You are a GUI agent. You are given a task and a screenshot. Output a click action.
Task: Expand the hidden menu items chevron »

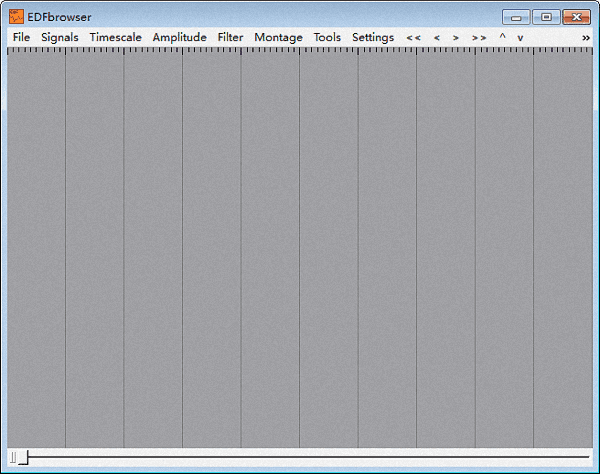coord(586,38)
